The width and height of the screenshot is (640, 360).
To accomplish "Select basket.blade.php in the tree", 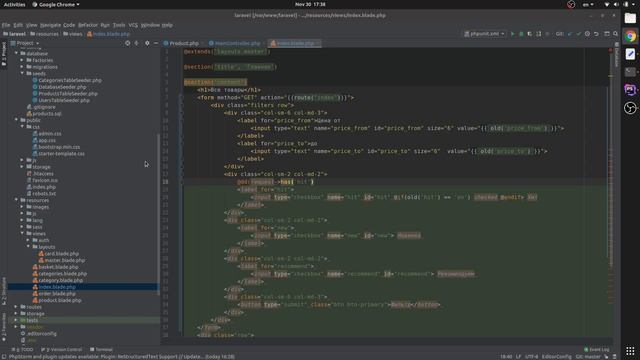I will click(x=58, y=267).
